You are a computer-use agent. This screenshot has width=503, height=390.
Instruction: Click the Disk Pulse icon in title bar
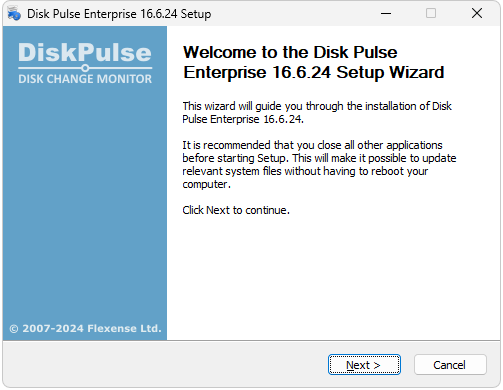coord(14,14)
